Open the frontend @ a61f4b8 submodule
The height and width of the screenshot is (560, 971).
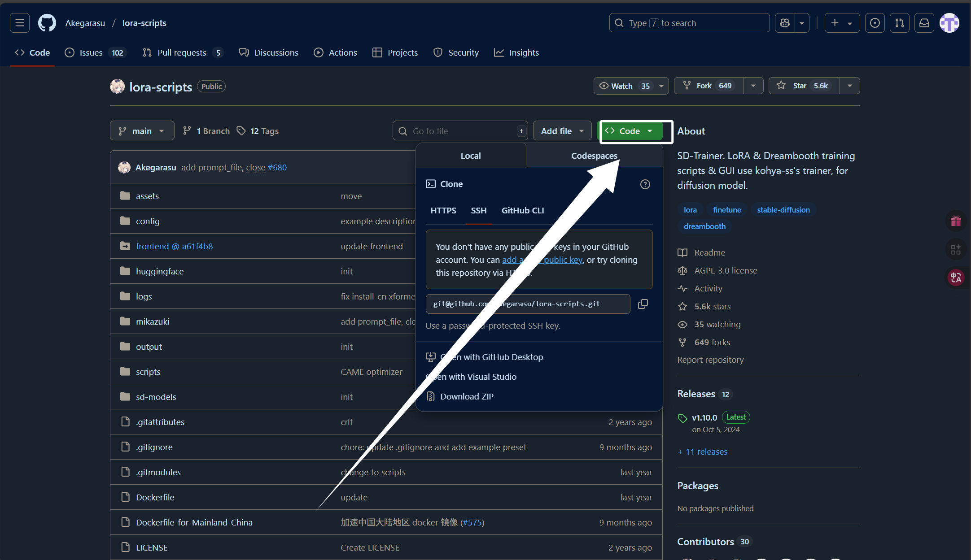tap(174, 246)
